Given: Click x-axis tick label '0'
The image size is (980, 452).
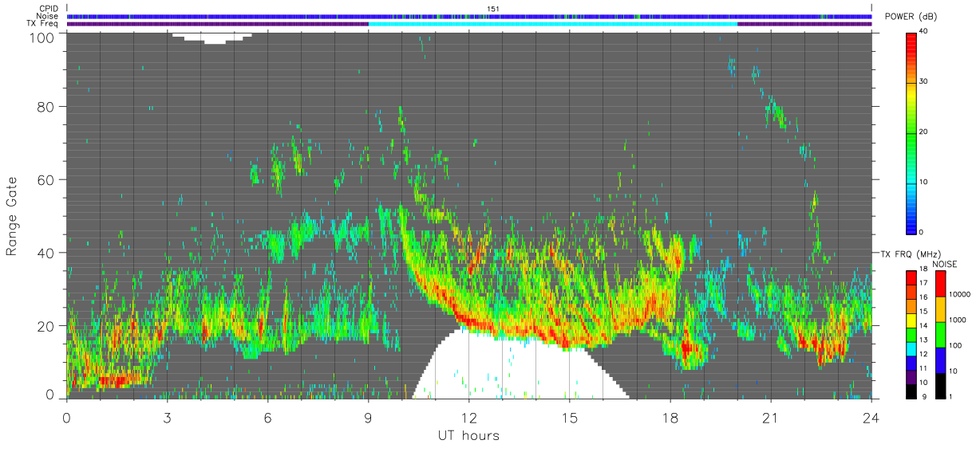Looking at the screenshot, I should pos(66,418).
